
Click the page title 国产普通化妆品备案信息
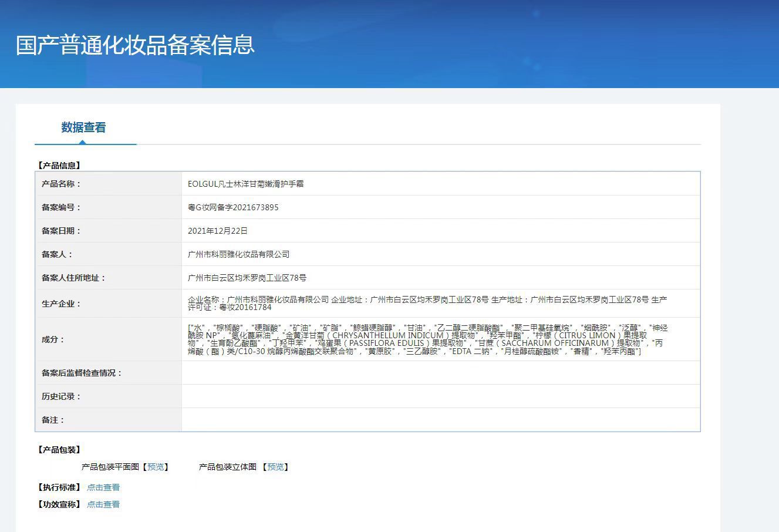tap(135, 45)
